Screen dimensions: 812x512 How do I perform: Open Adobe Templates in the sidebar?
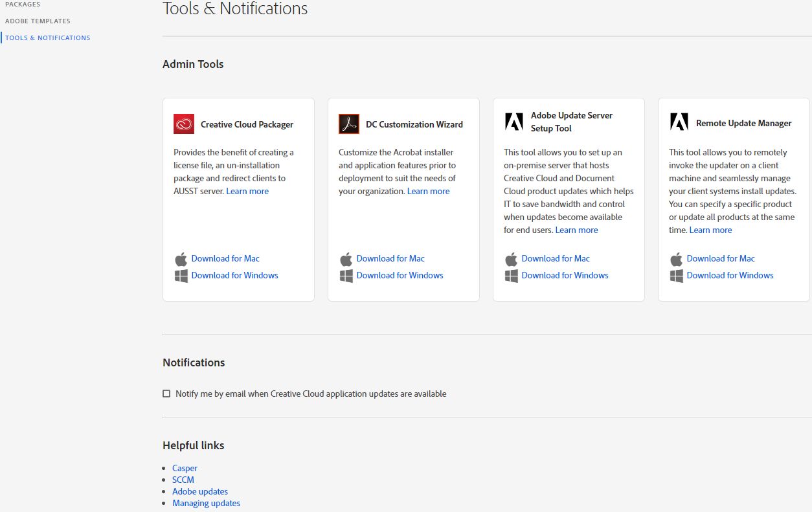pyautogui.click(x=38, y=21)
